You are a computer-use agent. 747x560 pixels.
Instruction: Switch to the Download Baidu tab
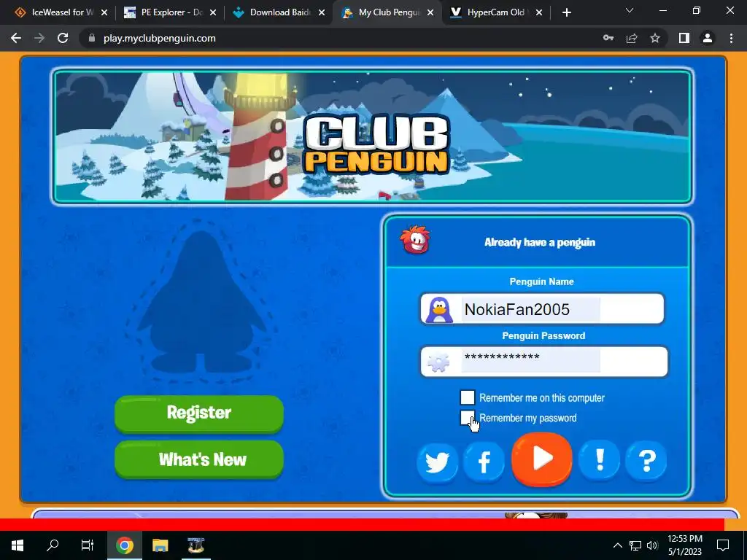coord(279,12)
